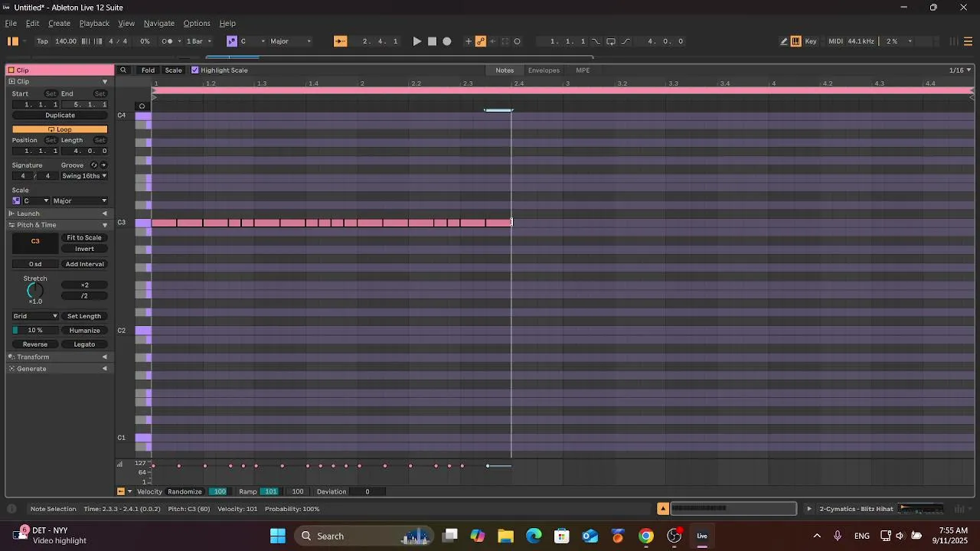Toggle the Fold button
The image size is (980, 551).
pos(148,70)
